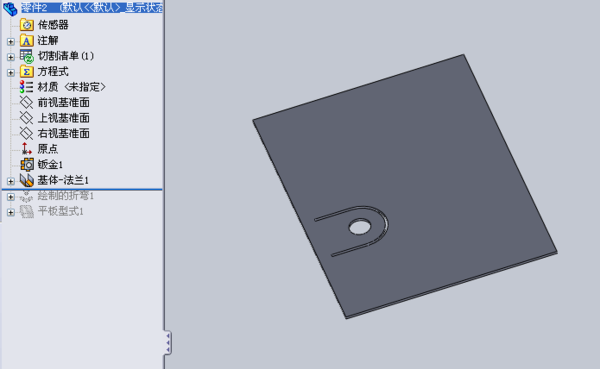Select the greyed 平板型式1 label
600x369 pixels.
(x=60, y=211)
